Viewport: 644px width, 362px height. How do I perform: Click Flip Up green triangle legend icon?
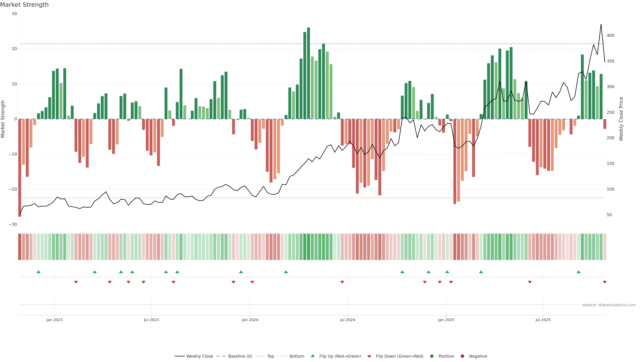312,356
